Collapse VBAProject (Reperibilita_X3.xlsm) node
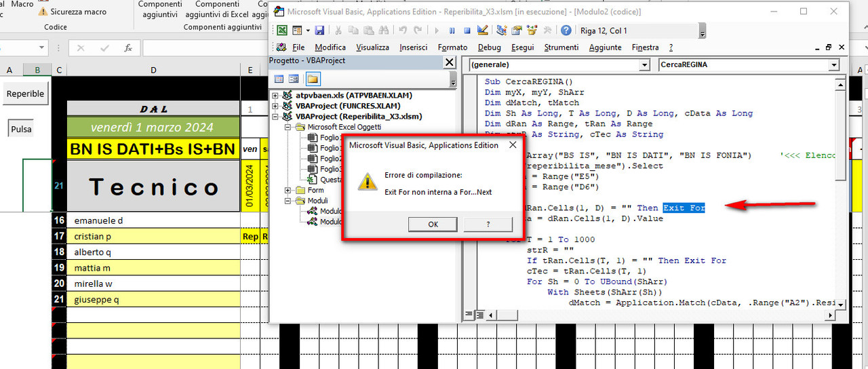Screen dimensions: 868x369 [x=275, y=116]
